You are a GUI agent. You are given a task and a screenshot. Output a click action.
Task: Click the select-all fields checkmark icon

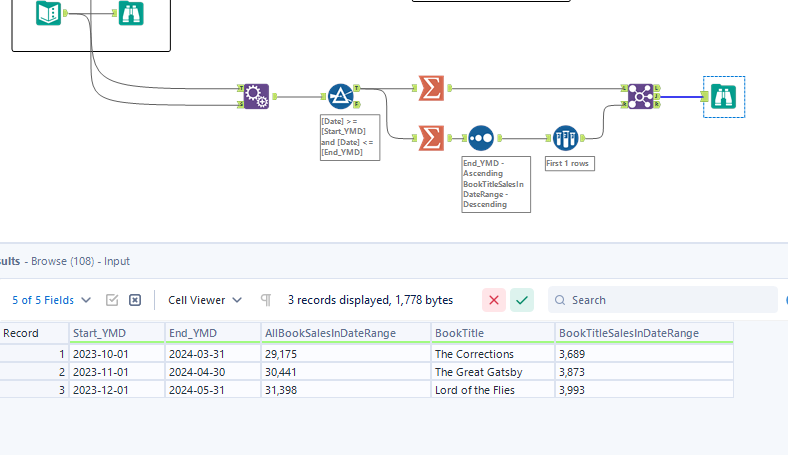[112, 300]
